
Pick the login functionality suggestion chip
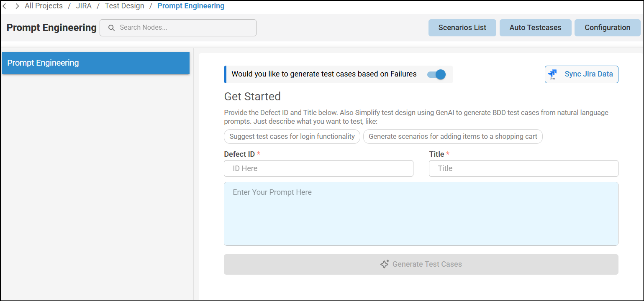(x=292, y=137)
